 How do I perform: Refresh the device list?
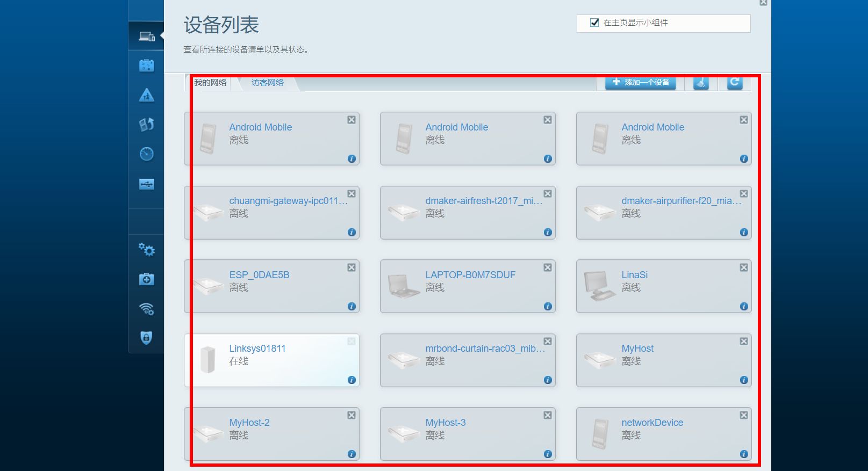735,83
